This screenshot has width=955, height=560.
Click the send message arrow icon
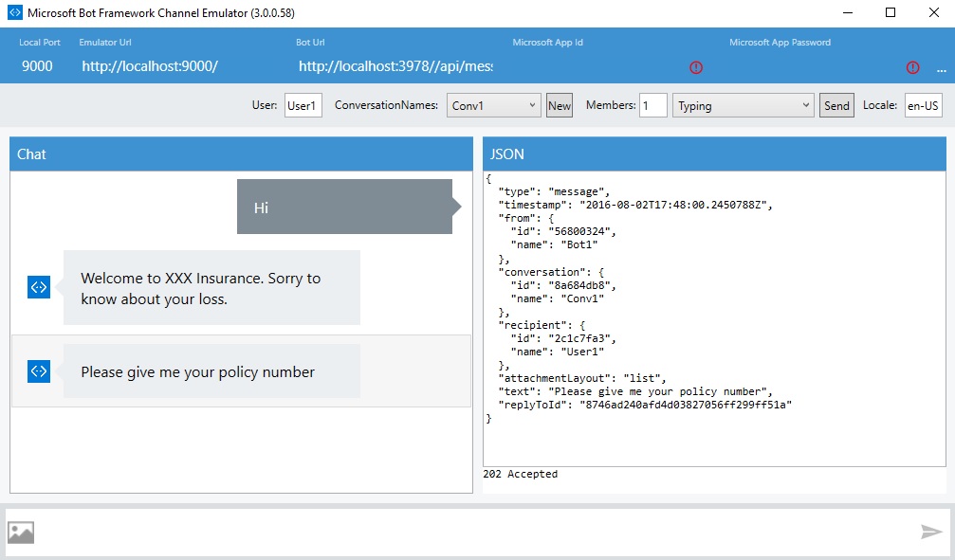click(932, 532)
